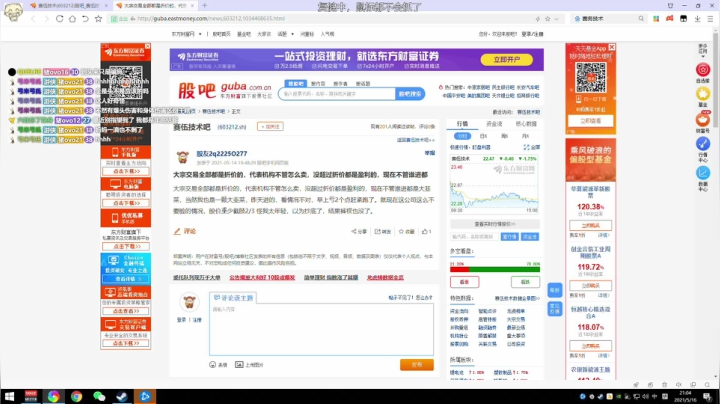Reload the page with the refresh icon
The image size is (720, 404).
coord(59,19)
